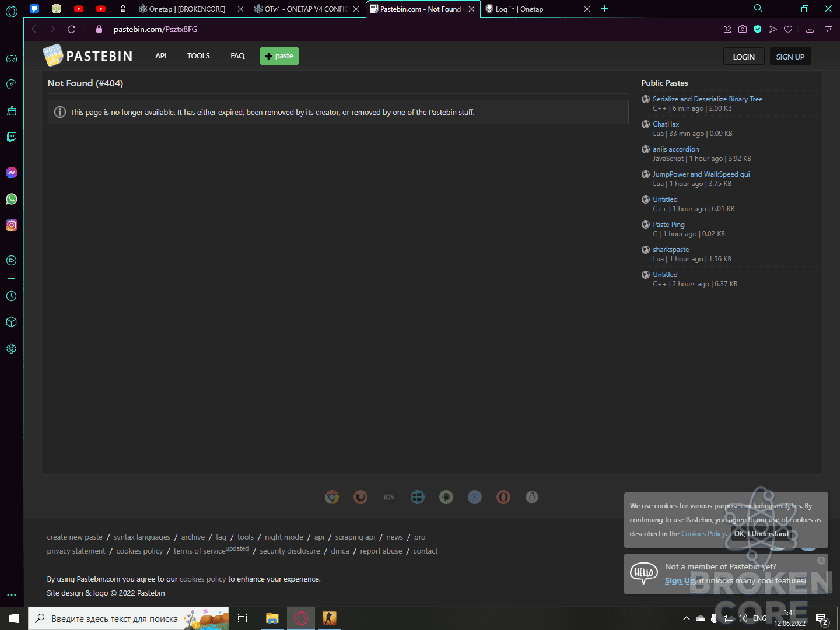Click the SIGN UP button
Screen dimensions: 840x630
[790, 57]
